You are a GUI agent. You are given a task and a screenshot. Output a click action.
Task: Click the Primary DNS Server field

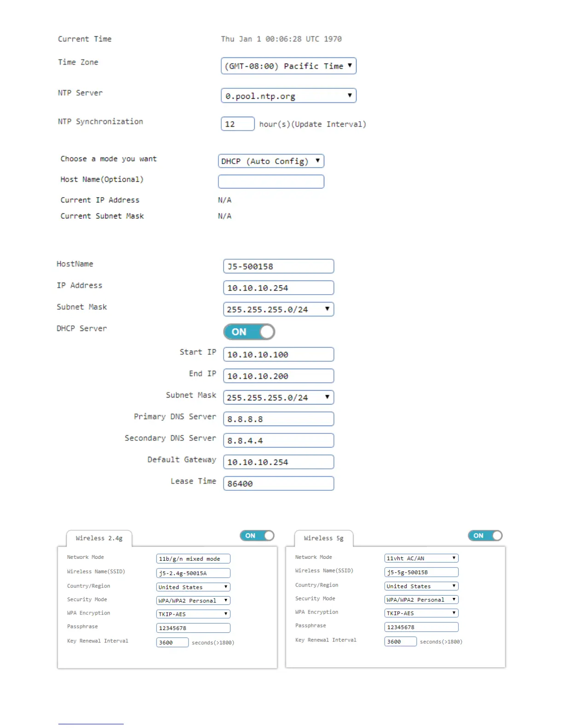[278, 419]
